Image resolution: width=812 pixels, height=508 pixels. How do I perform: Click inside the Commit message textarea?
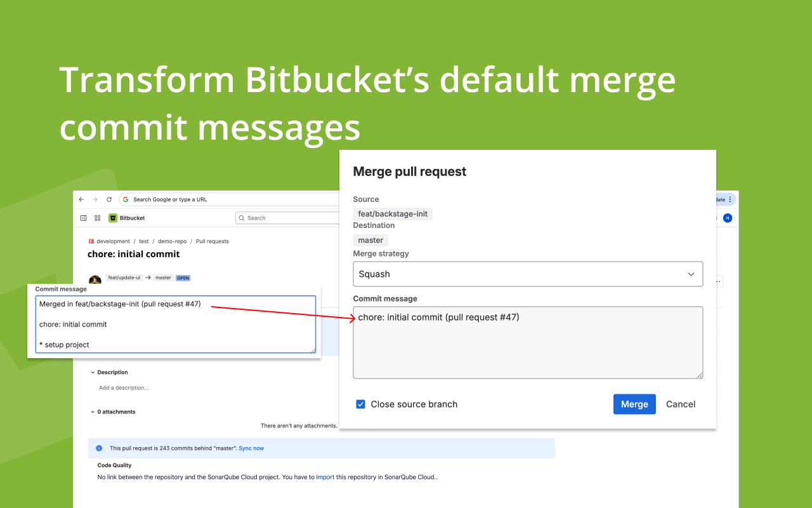point(528,342)
